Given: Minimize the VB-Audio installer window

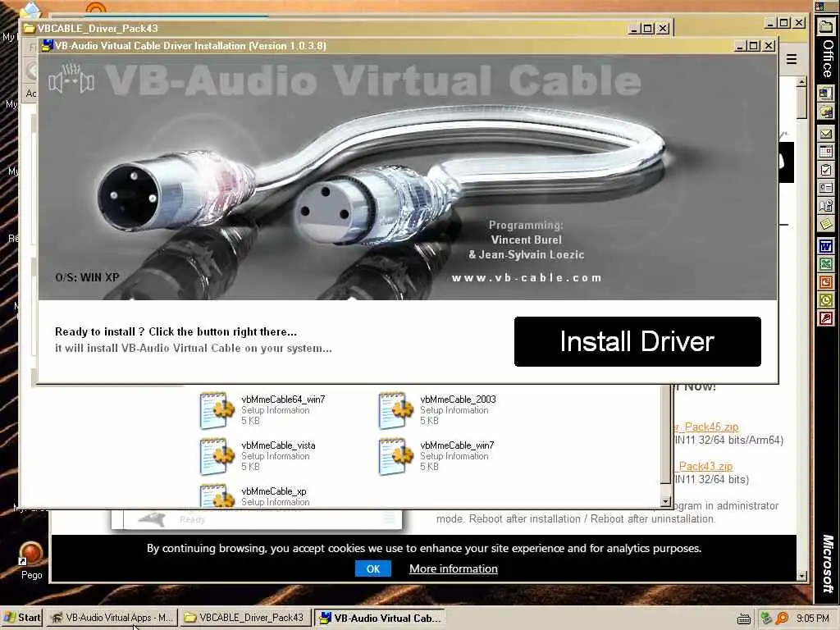Looking at the screenshot, I should pyautogui.click(x=741, y=46).
